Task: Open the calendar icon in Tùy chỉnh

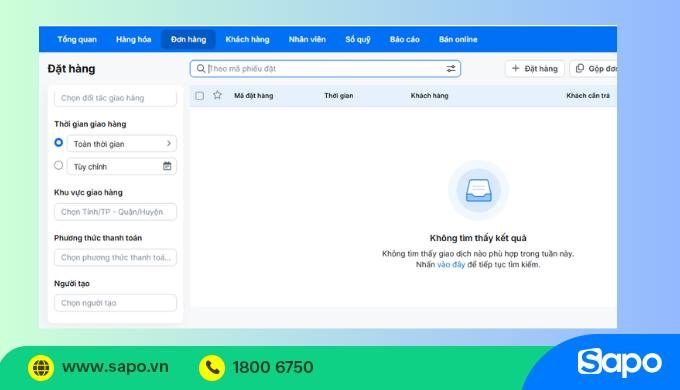Action: point(167,166)
